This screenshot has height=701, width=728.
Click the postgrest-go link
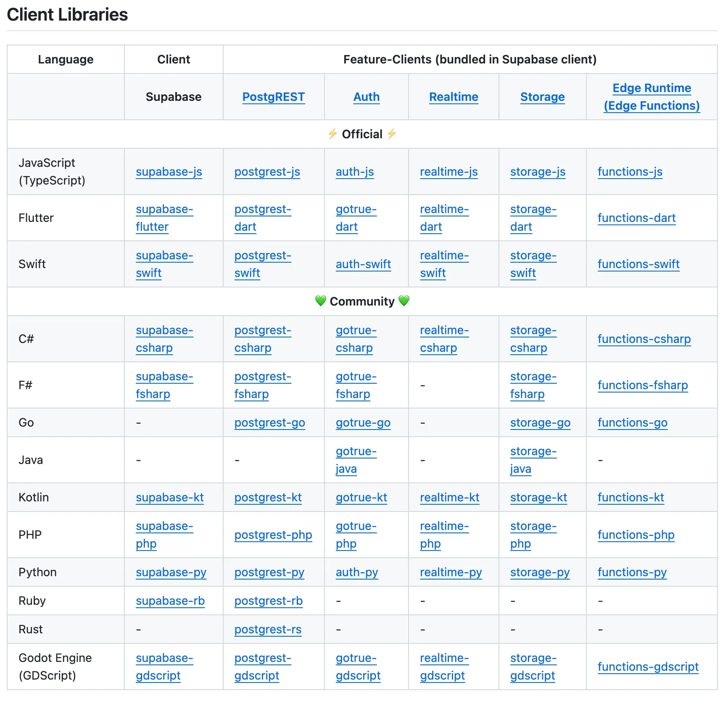point(269,422)
